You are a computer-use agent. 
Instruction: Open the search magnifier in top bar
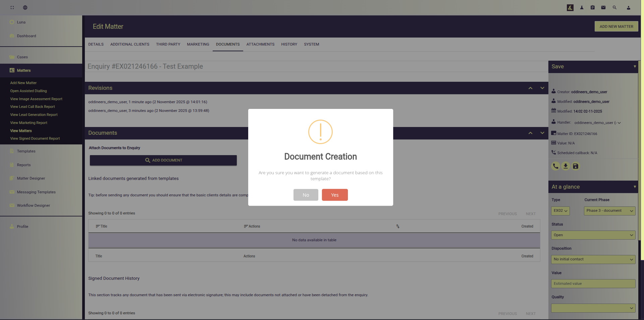(x=614, y=7)
